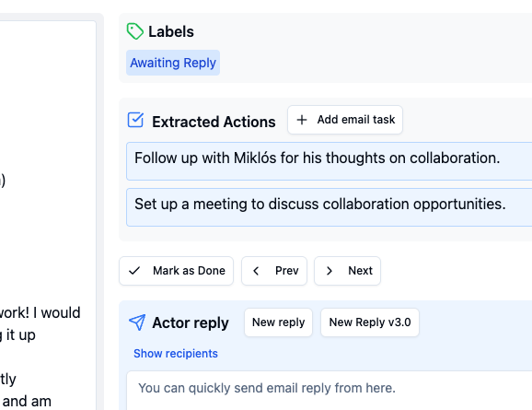The width and height of the screenshot is (532, 410).
Task: Click the plus icon in Add email task
Action: pyautogui.click(x=302, y=120)
